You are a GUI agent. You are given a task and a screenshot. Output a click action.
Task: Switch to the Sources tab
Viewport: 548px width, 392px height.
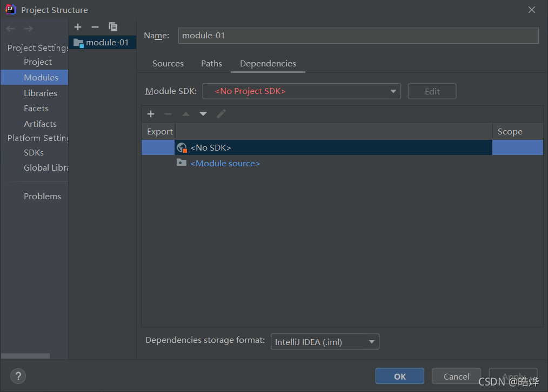point(168,64)
